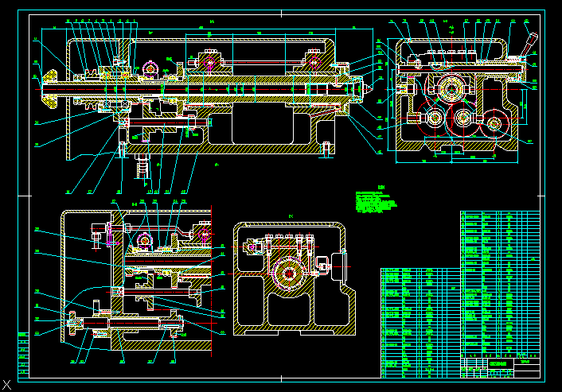562x392 pixels.
Task: Click the revision strip in left margin
Action: tap(23, 354)
